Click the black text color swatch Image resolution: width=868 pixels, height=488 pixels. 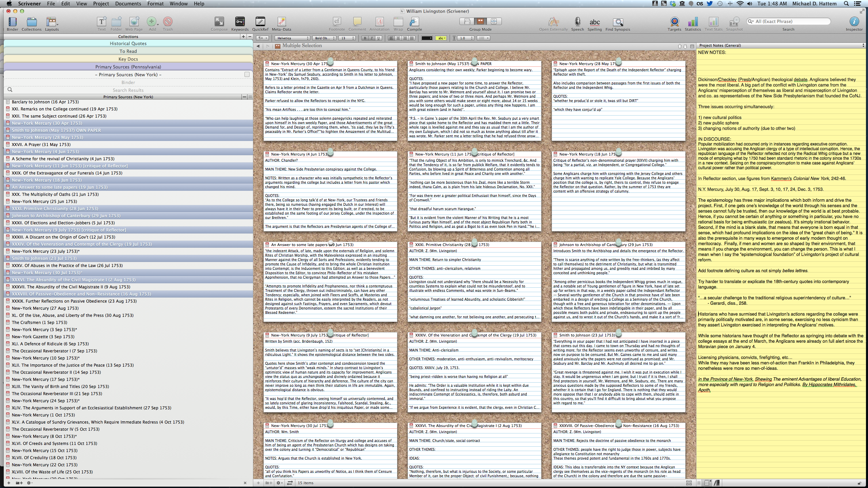click(x=427, y=38)
